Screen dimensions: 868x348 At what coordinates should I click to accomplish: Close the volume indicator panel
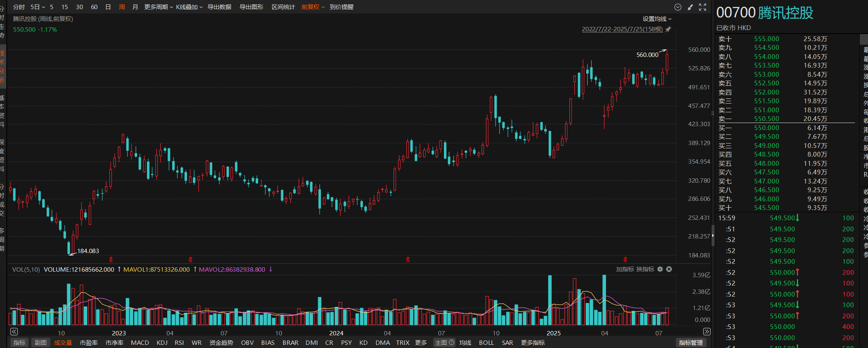pyautogui.click(x=669, y=269)
